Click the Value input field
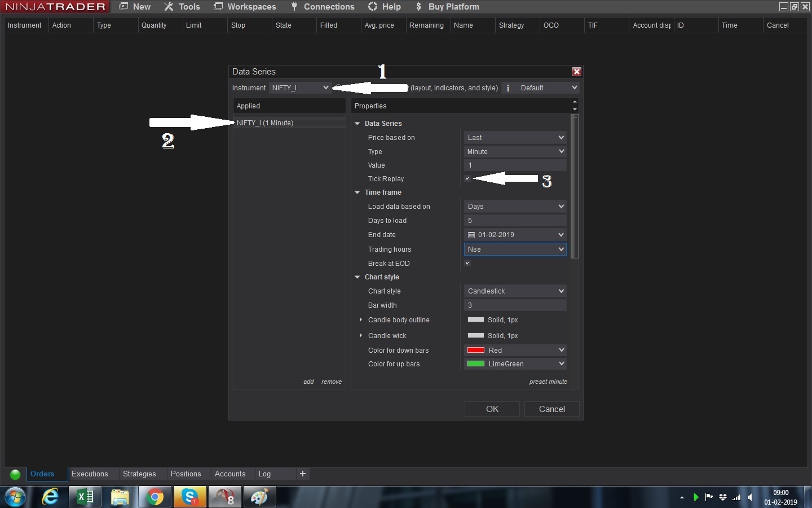 [x=515, y=165]
